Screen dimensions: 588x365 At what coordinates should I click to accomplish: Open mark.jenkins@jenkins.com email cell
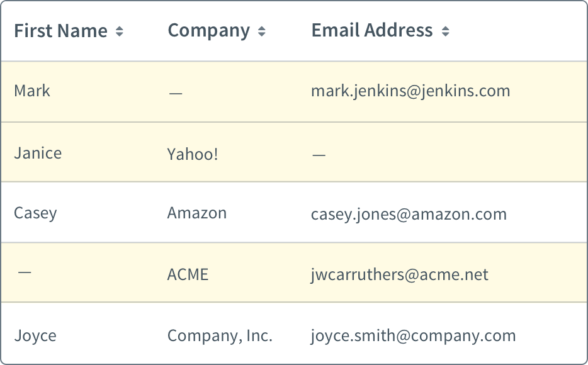[410, 91]
